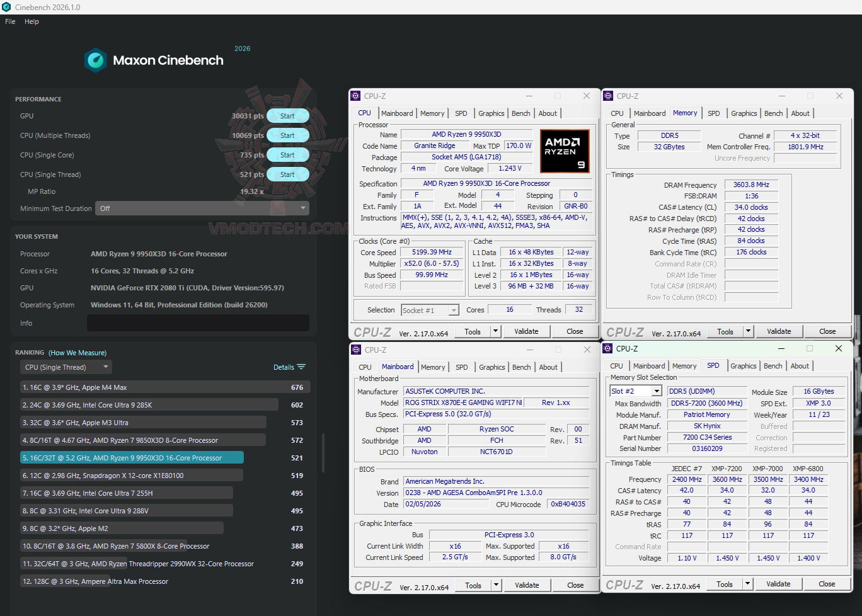Expand the Tools dropdown arrow in the SPD window
Screen dimensions: 862x616
click(748, 584)
